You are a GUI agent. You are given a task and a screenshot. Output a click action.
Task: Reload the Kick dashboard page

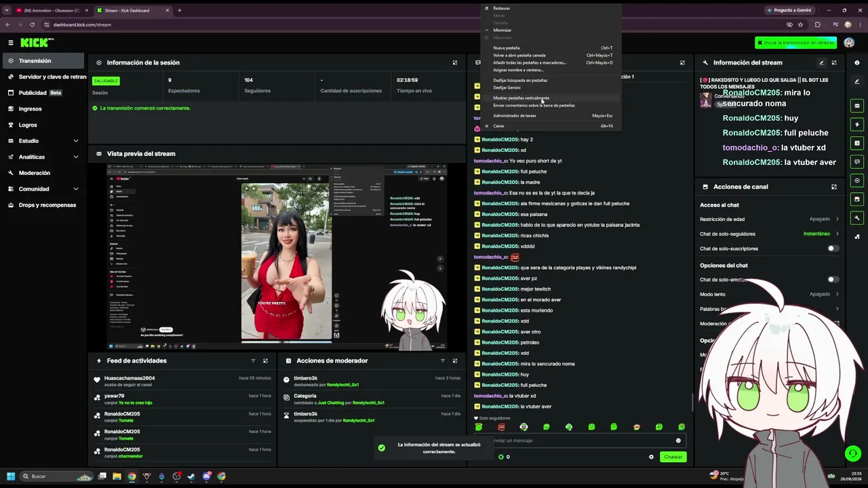pos(32,24)
